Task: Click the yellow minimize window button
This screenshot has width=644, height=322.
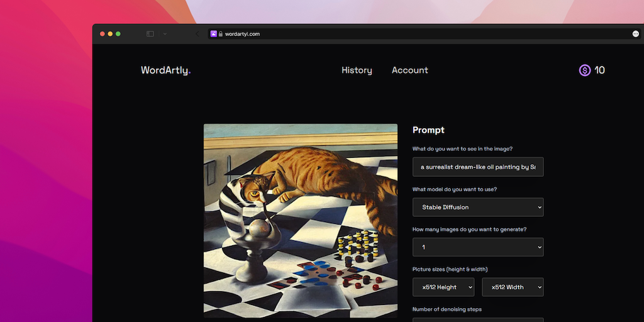Action: coord(110,34)
